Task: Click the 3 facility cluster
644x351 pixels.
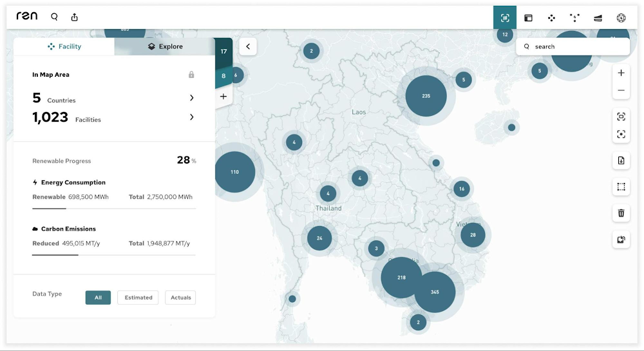Action: tap(376, 249)
